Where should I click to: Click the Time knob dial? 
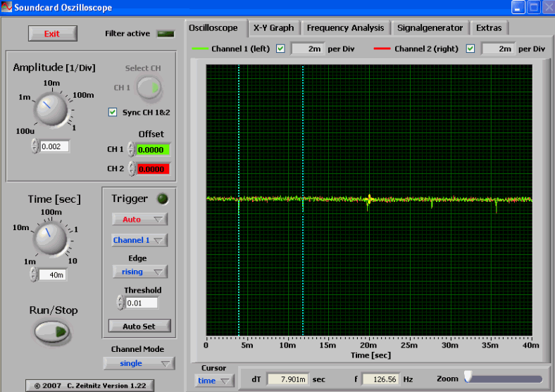pyautogui.click(x=50, y=239)
